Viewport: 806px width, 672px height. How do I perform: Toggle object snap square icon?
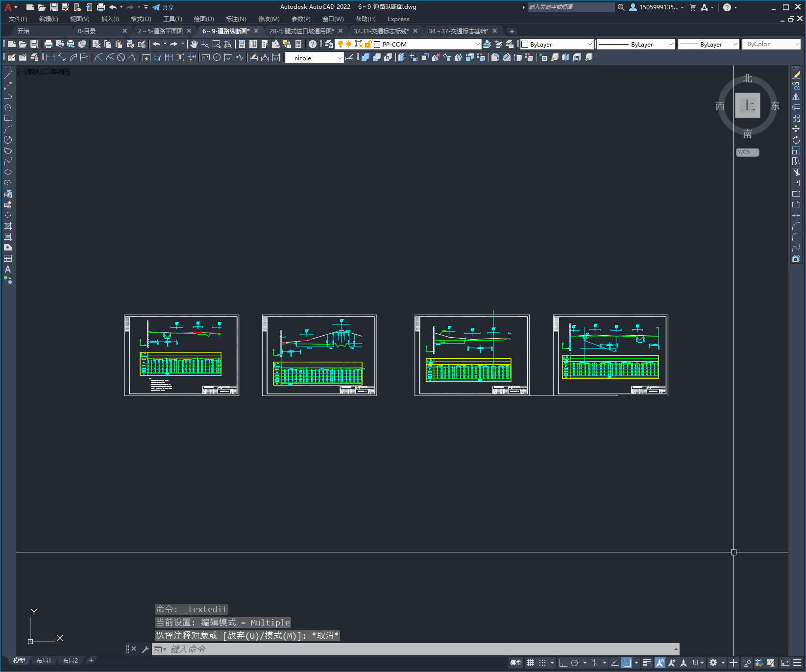(x=627, y=663)
